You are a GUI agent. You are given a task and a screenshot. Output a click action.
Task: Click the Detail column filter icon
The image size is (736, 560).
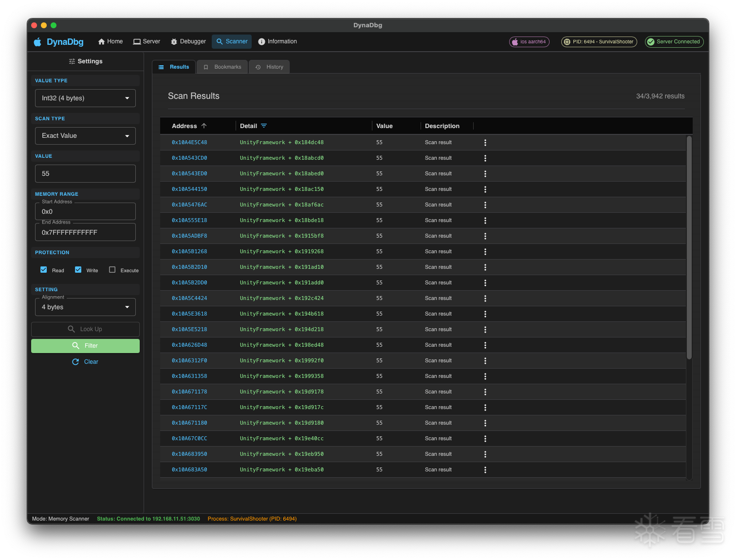(x=264, y=126)
